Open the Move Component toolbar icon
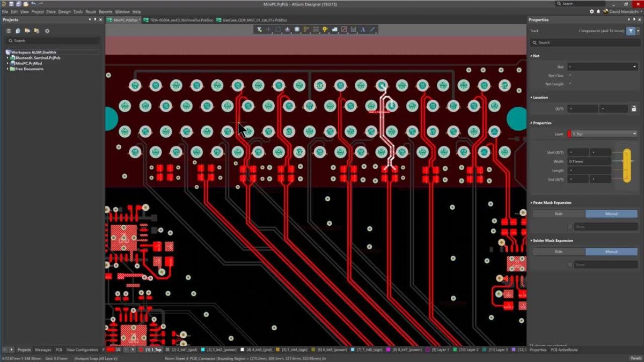Viewport: 644px width, 362px height. coord(269,29)
